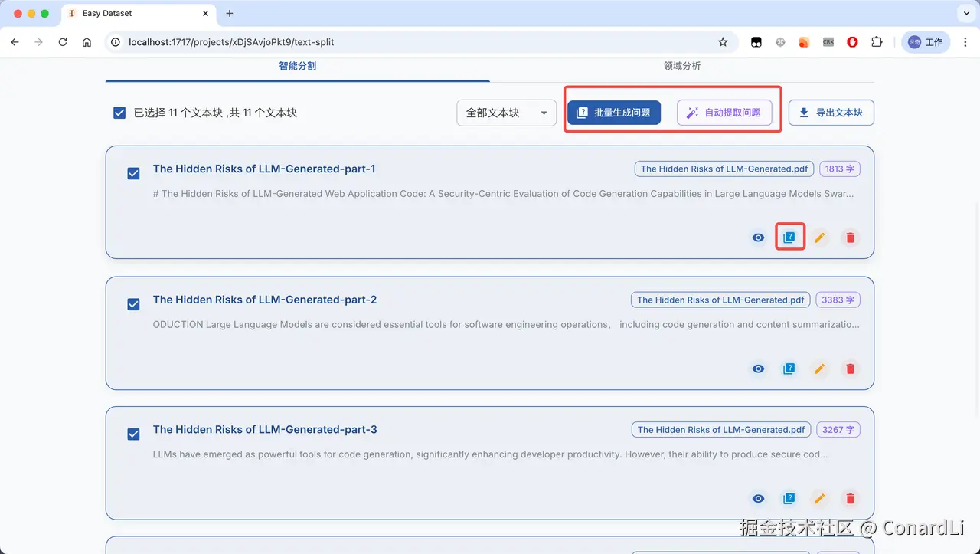980x554 pixels.
Task: Click the orange extension icon in toolbar
Action: 804,42
